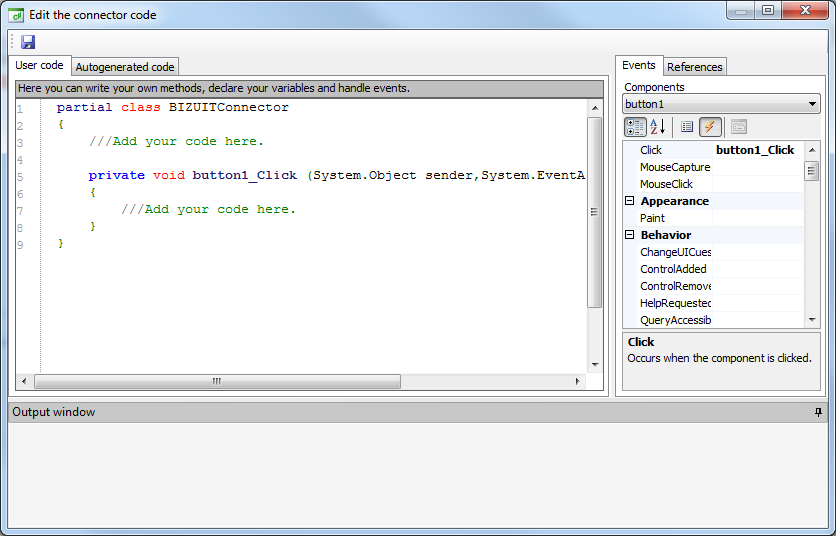
Task: Pin the Output window
Action: coord(818,412)
